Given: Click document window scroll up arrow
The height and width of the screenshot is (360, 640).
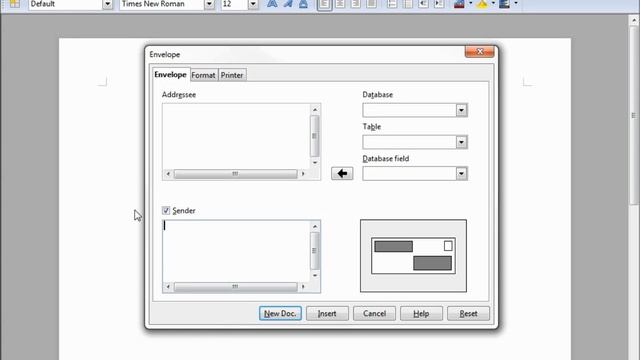Looking at the screenshot, I should tap(634, 20).
